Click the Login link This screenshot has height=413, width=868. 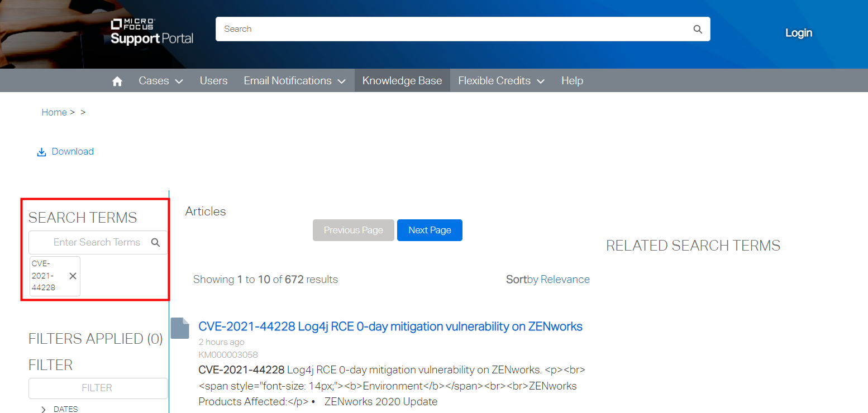798,33
